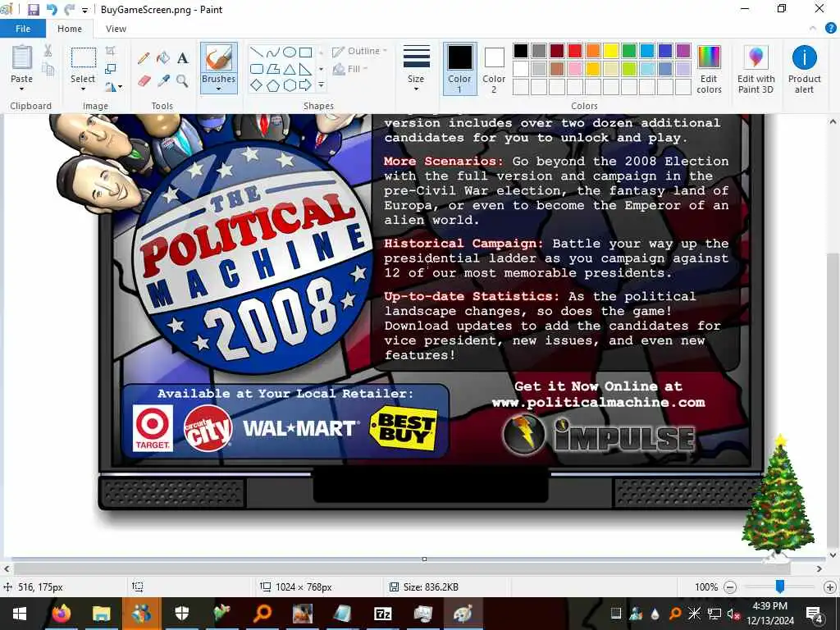Open the Edit colors dialog

click(x=709, y=70)
